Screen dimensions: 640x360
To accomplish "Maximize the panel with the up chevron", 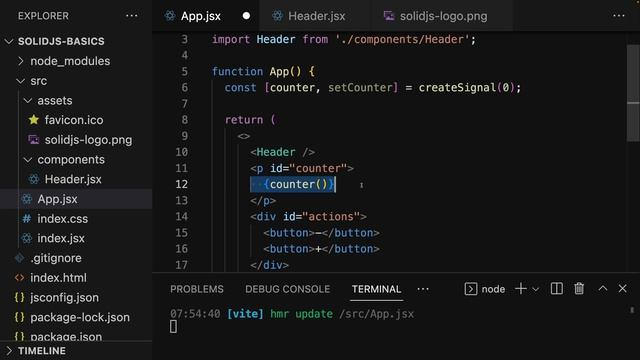I will (602, 289).
